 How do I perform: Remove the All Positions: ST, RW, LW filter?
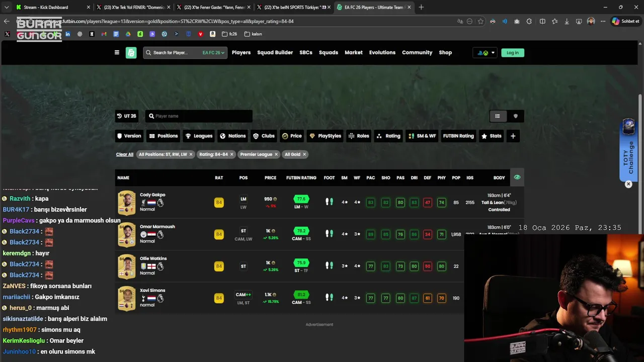191,154
